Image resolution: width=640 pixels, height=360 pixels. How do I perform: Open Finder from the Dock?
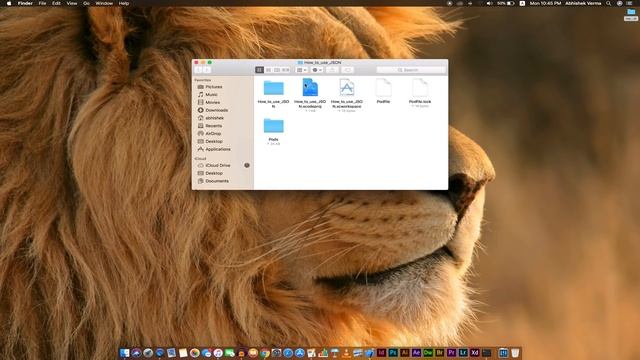[124, 353]
